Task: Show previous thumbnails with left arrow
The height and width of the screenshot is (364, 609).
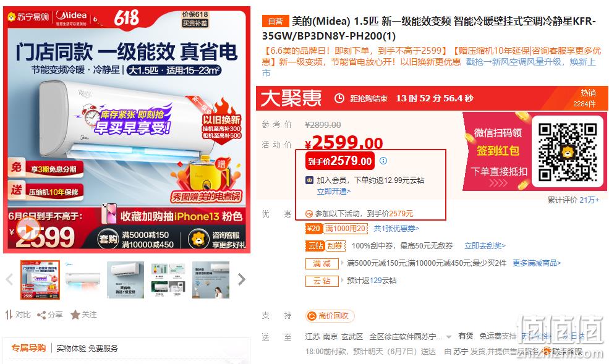Action: tap(9, 279)
